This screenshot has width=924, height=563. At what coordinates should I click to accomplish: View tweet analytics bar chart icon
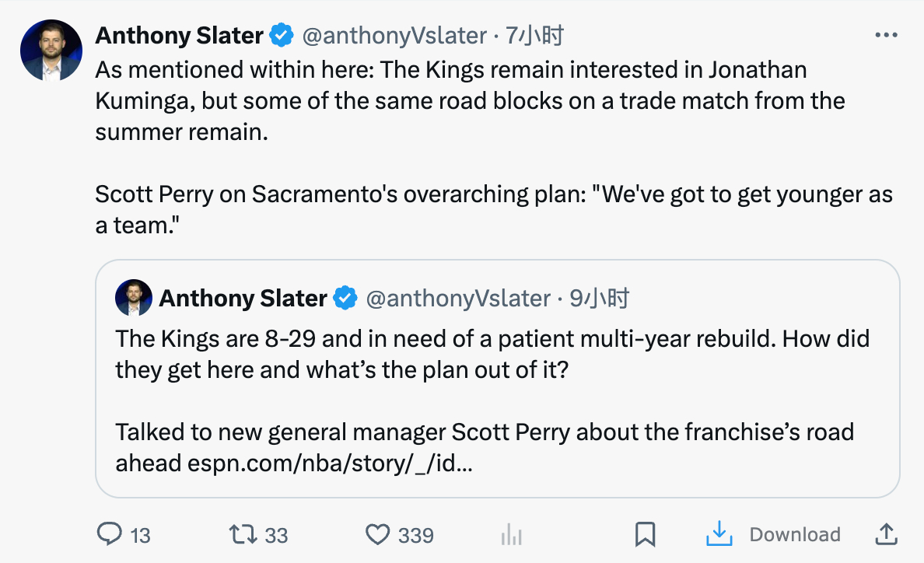point(511,534)
